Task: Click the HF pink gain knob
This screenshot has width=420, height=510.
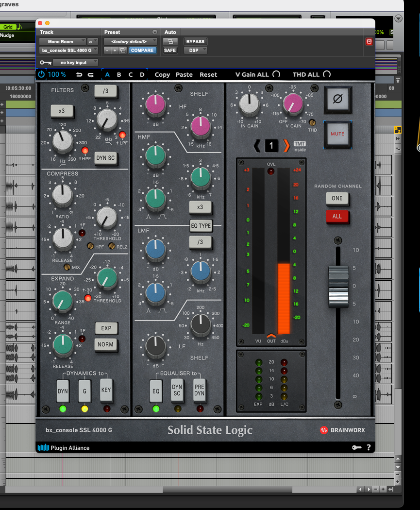Action: [x=155, y=104]
